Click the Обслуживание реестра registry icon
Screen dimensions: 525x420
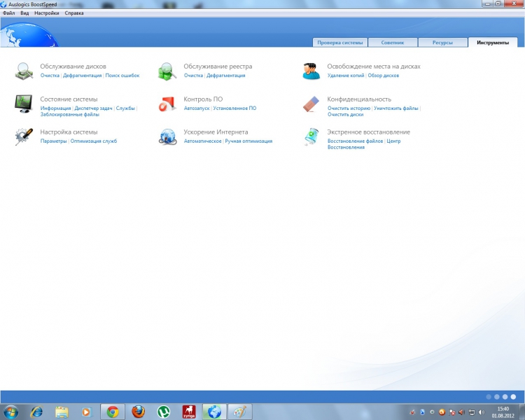[167, 71]
